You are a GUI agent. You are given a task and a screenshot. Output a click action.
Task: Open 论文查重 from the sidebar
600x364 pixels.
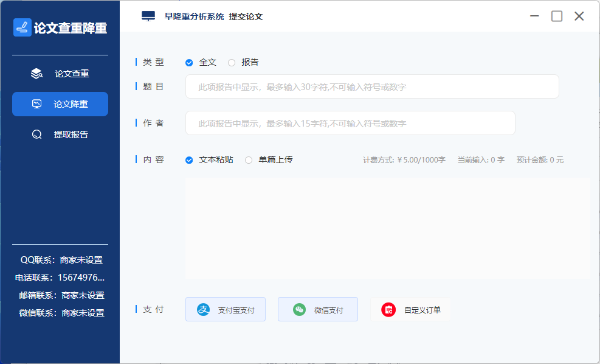click(60, 73)
